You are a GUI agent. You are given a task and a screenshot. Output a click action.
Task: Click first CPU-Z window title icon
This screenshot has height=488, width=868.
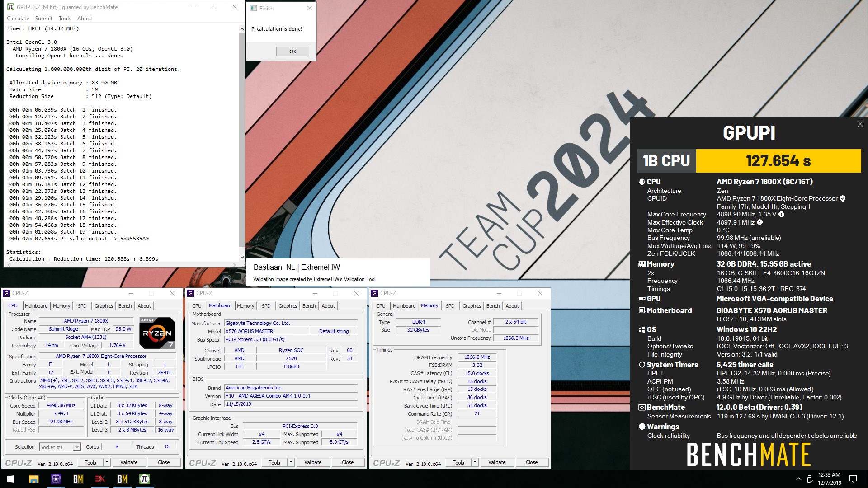tap(7, 293)
